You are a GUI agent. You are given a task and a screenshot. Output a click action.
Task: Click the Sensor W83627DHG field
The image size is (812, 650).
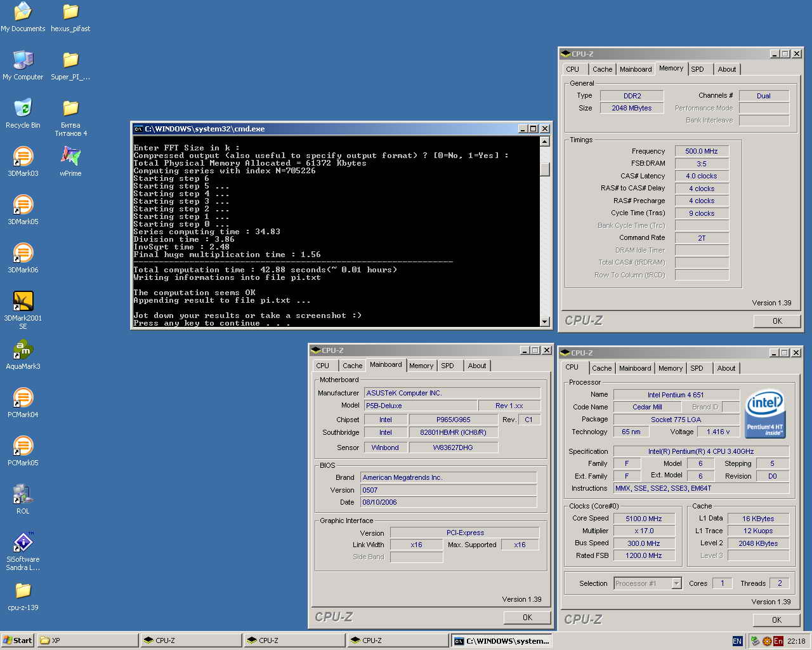point(454,448)
